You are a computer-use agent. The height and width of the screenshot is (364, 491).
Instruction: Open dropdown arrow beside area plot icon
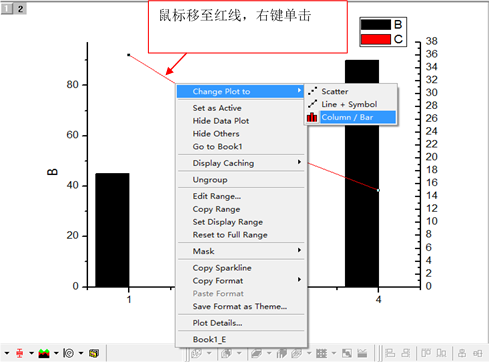pyautogui.click(x=56, y=353)
